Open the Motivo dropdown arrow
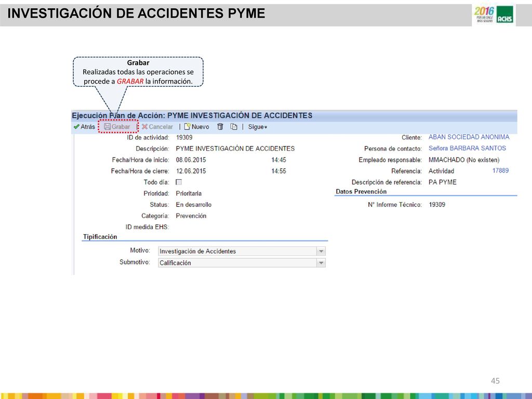This screenshot has height=399, width=532. 321,251
